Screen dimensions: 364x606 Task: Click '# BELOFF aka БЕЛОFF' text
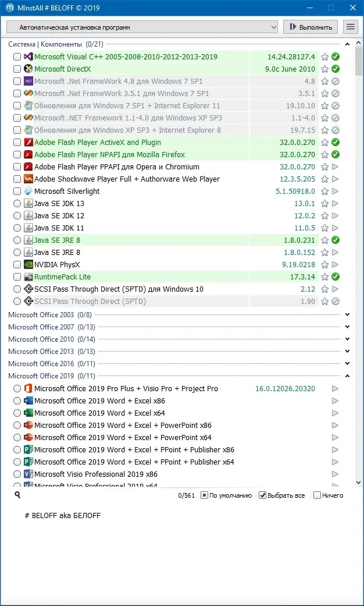[63, 516]
